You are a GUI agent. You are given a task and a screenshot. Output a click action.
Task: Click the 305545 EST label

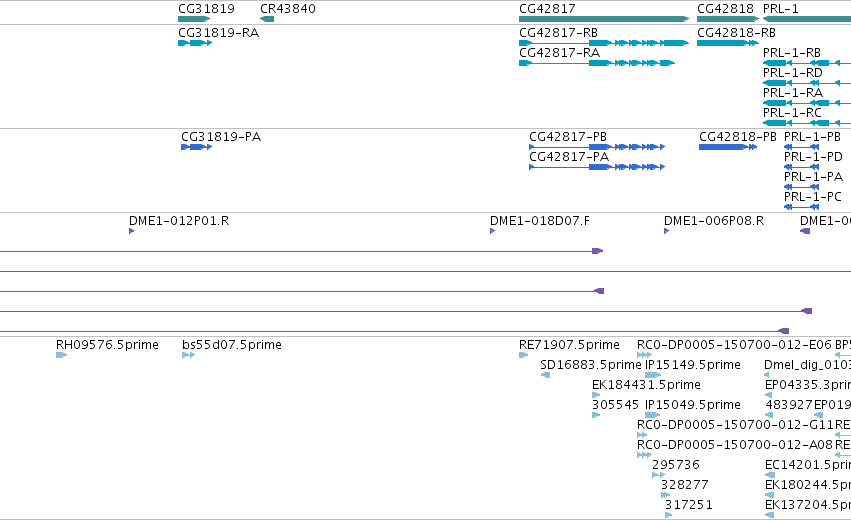[x=615, y=405]
